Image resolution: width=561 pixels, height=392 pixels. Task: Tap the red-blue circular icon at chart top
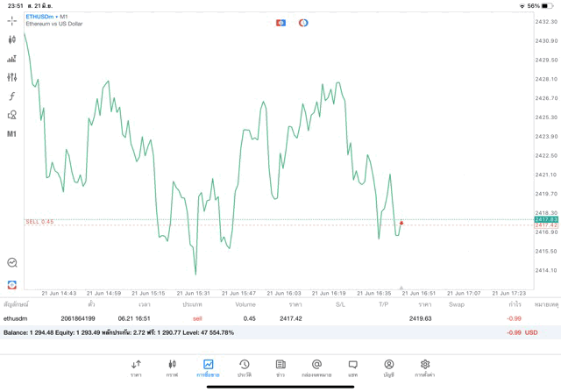pyautogui.click(x=303, y=22)
